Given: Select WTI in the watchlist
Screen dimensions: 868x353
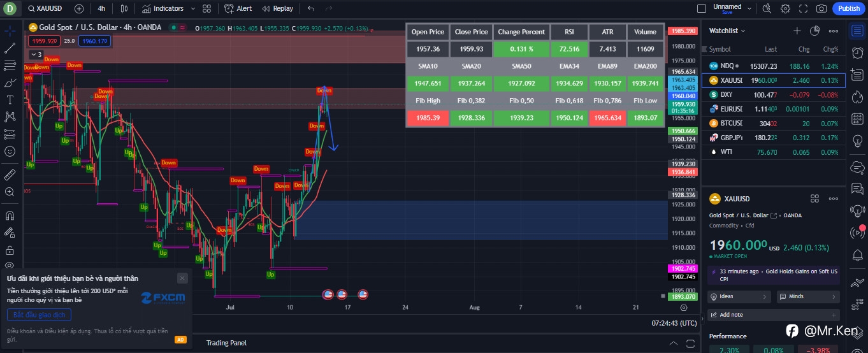Looking at the screenshot, I should pos(773,152).
